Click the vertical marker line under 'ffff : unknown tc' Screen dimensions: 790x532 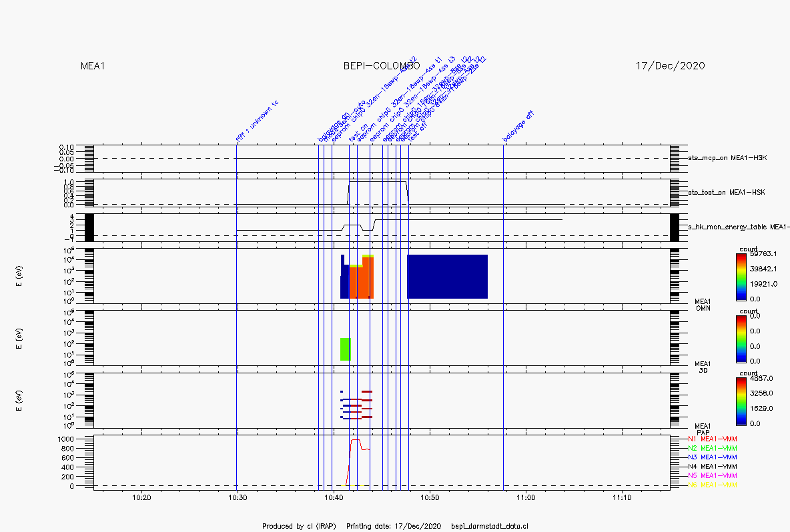pos(237,317)
